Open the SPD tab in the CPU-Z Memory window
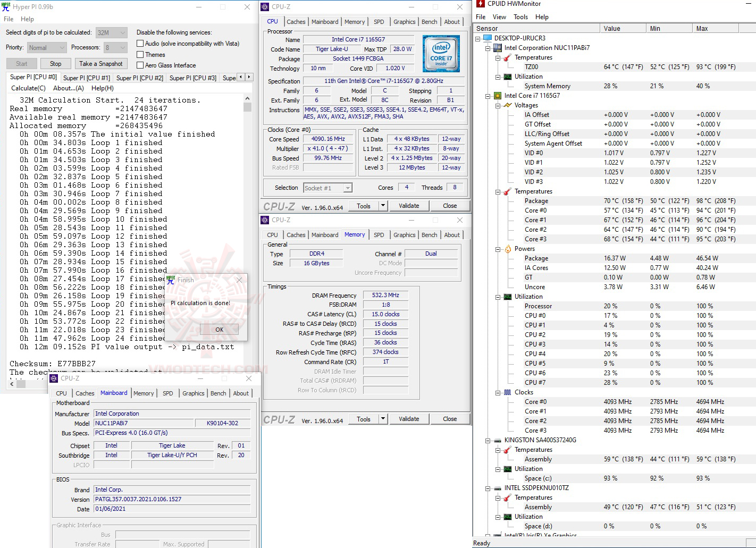 [379, 235]
